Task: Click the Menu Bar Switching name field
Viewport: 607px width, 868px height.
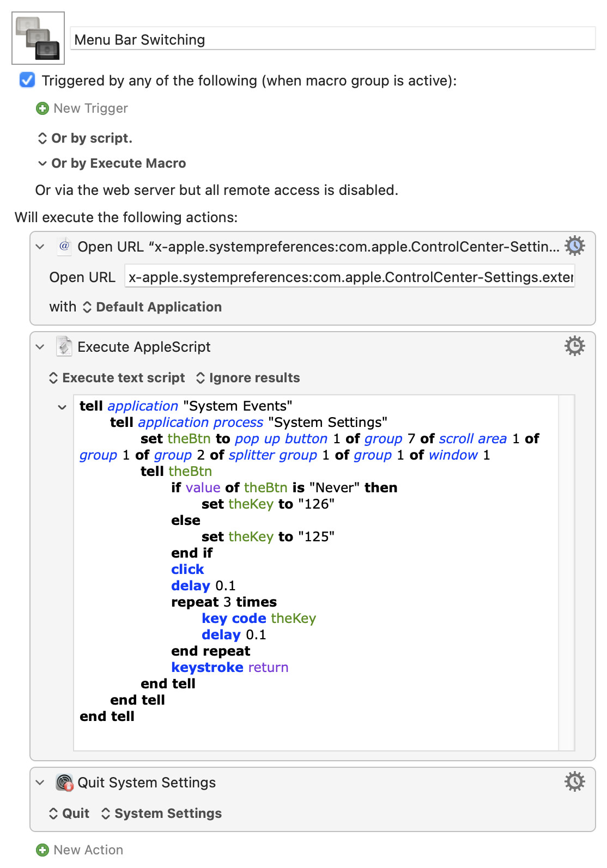Action: pyautogui.click(x=333, y=39)
